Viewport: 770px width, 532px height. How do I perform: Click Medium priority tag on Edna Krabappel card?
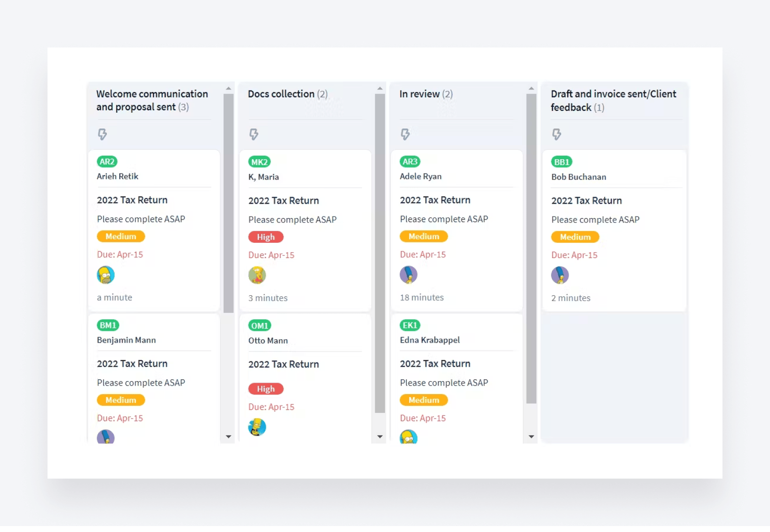[424, 400]
